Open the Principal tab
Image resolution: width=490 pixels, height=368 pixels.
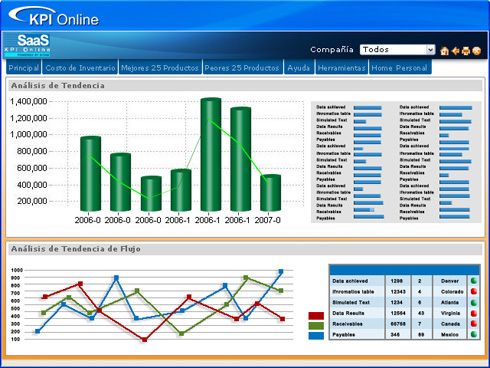23,68
